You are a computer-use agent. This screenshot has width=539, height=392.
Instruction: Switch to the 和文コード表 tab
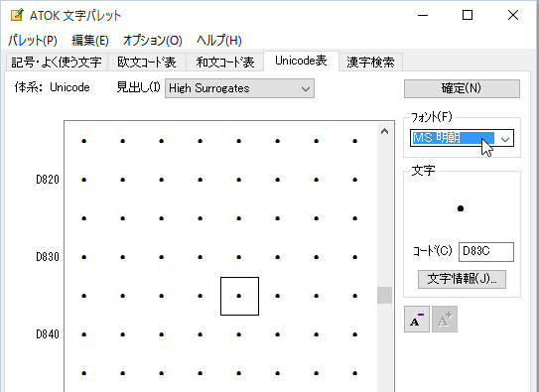[x=224, y=63]
